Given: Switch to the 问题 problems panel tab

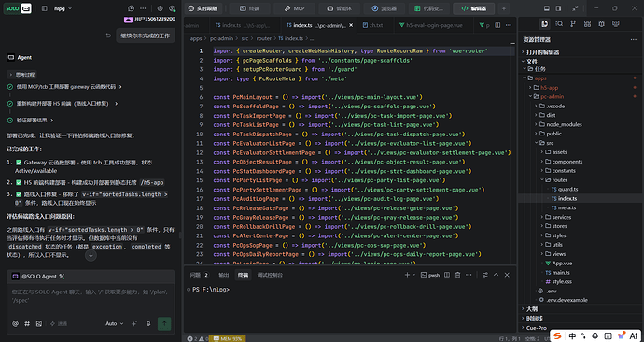Looking at the screenshot, I should [x=199, y=275].
